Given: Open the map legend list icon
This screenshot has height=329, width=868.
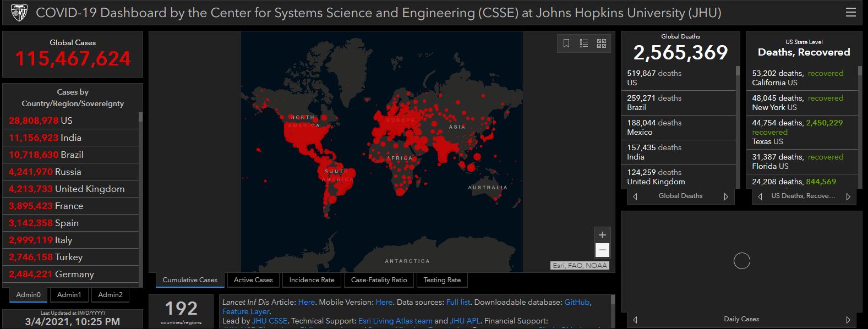Looking at the screenshot, I should click(x=584, y=43).
